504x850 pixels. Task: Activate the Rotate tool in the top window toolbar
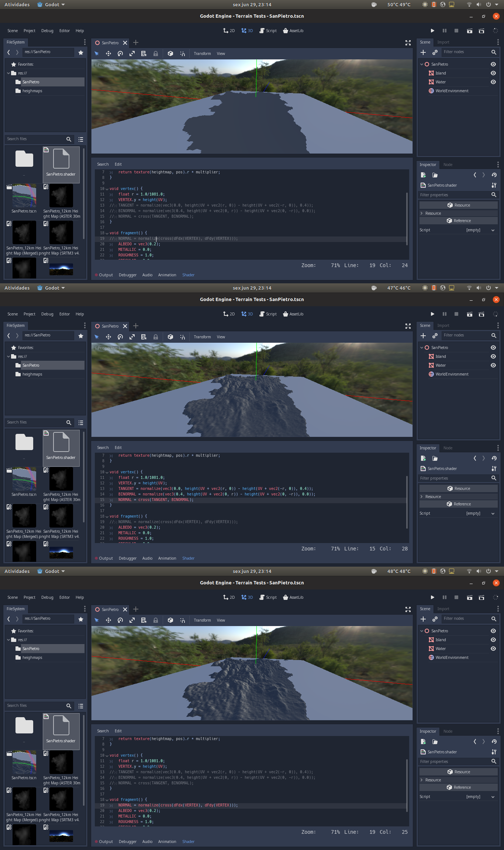(x=120, y=53)
